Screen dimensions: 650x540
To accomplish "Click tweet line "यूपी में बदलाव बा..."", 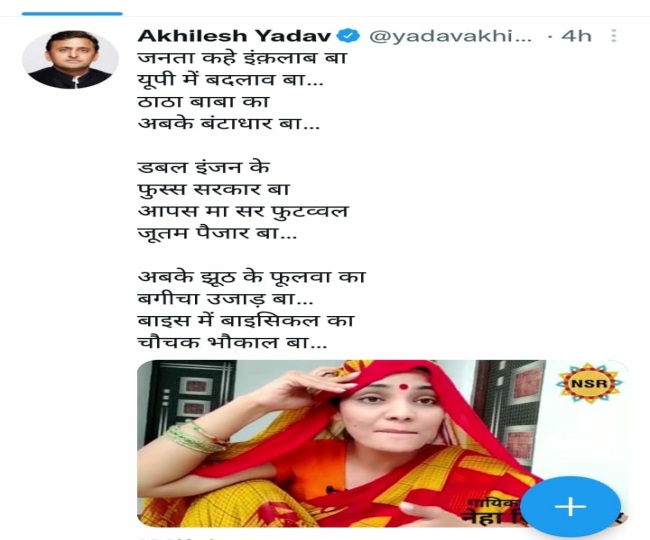I will [x=230, y=80].
